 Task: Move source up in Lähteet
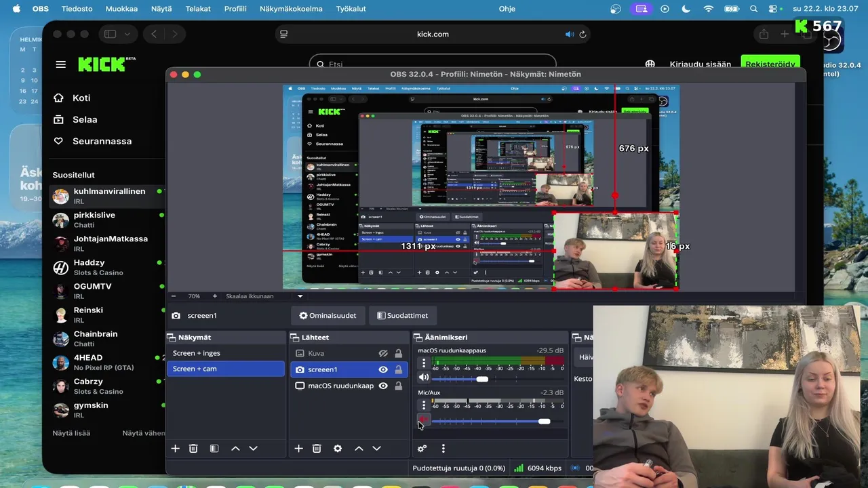[x=359, y=449]
